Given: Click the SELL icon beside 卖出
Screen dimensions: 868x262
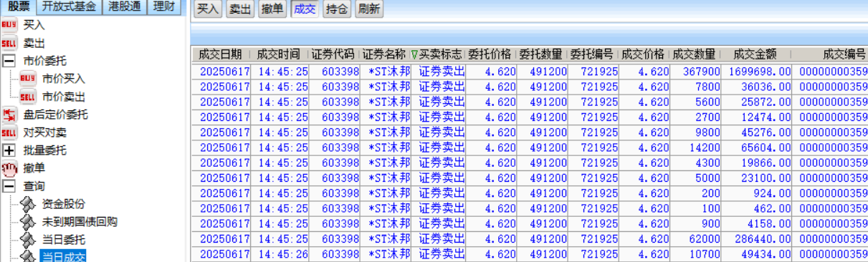Looking at the screenshot, I should (x=9, y=43).
